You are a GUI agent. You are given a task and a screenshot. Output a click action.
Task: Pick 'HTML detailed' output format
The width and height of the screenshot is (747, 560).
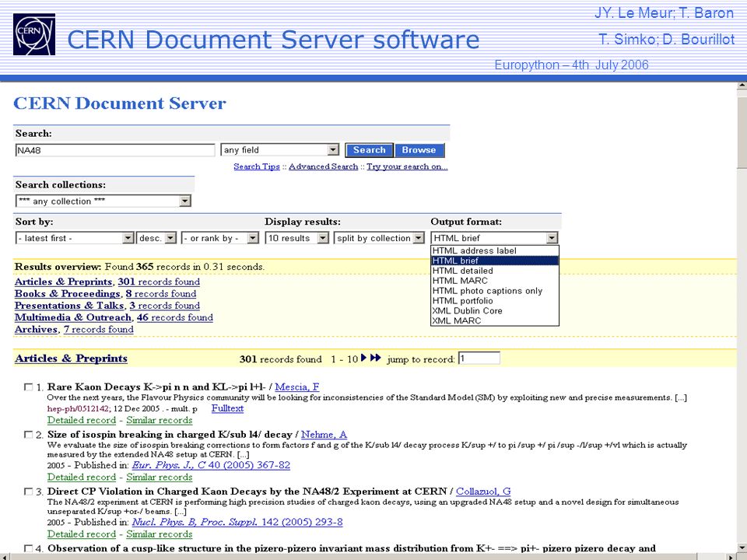tap(495, 271)
